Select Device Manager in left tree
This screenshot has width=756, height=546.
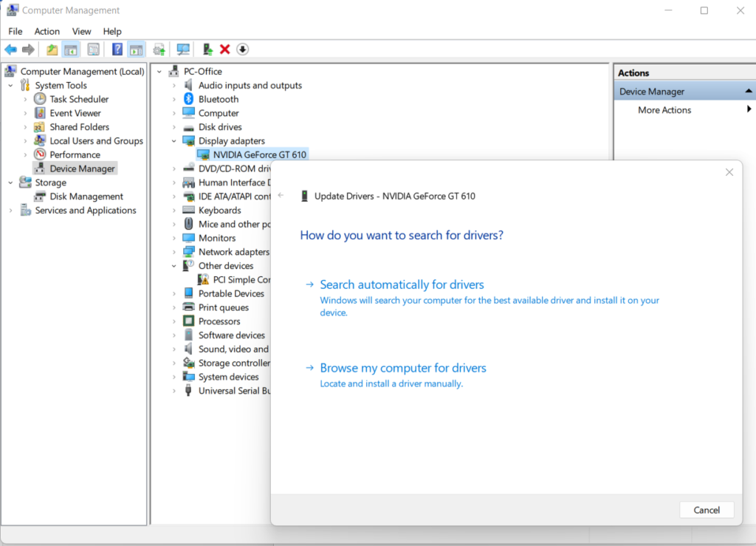(x=82, y=168)
